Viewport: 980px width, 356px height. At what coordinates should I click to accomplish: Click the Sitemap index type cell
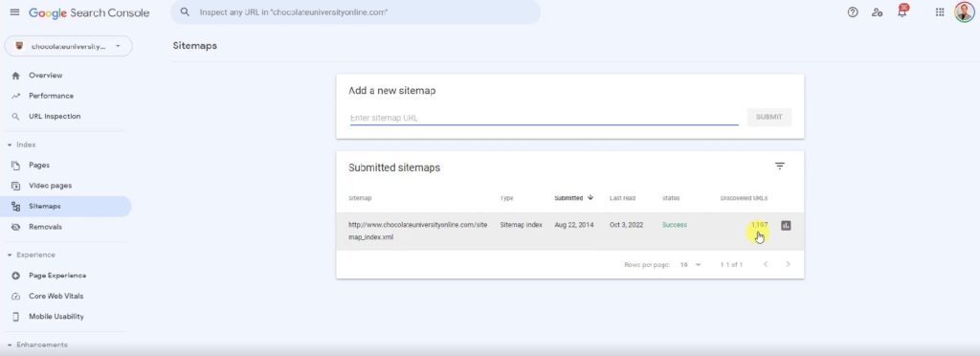pyautogui.click(x=522, y=225)
